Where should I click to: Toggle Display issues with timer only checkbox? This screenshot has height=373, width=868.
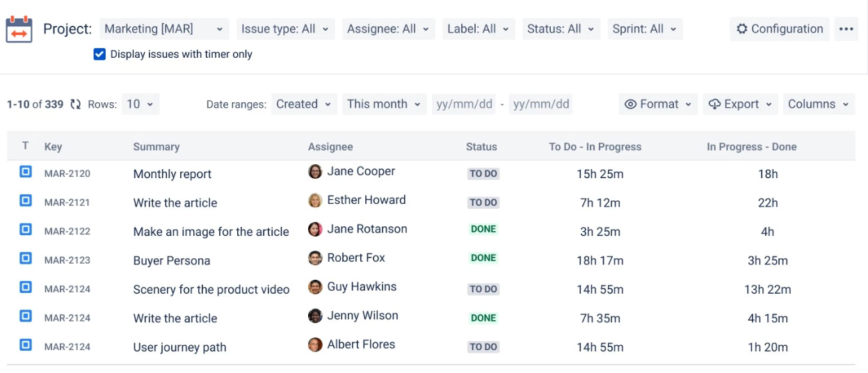99,54
